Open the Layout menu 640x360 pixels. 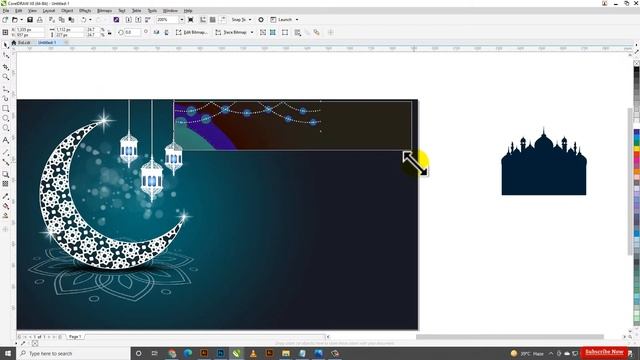(x=49, y=11)
